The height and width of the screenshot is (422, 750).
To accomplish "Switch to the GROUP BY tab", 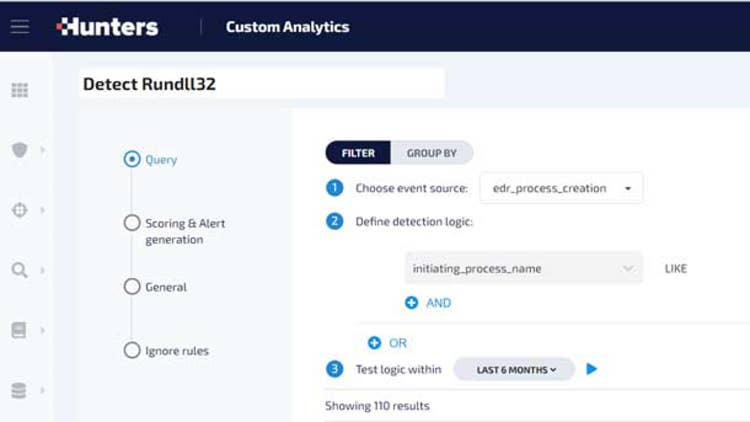I will (x=431, y=153).
